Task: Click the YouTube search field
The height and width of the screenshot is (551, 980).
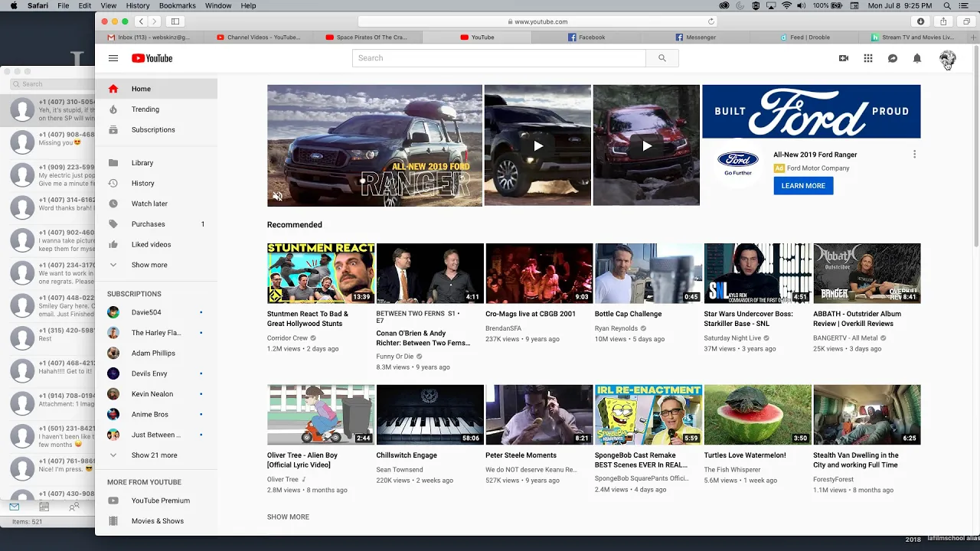Action: pyautogui.click(x=499, y=58)
